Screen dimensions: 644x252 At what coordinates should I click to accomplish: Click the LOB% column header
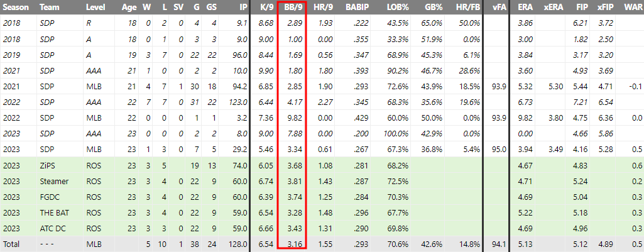point(397,8)
